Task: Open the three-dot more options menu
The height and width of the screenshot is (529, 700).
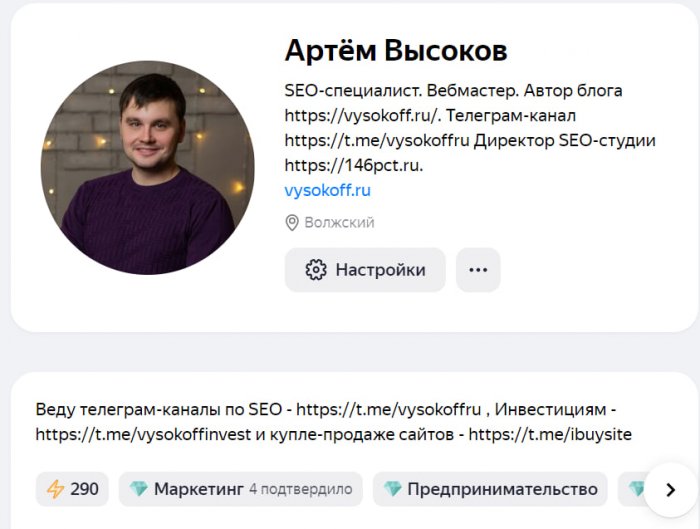Action: pos(478,270)
